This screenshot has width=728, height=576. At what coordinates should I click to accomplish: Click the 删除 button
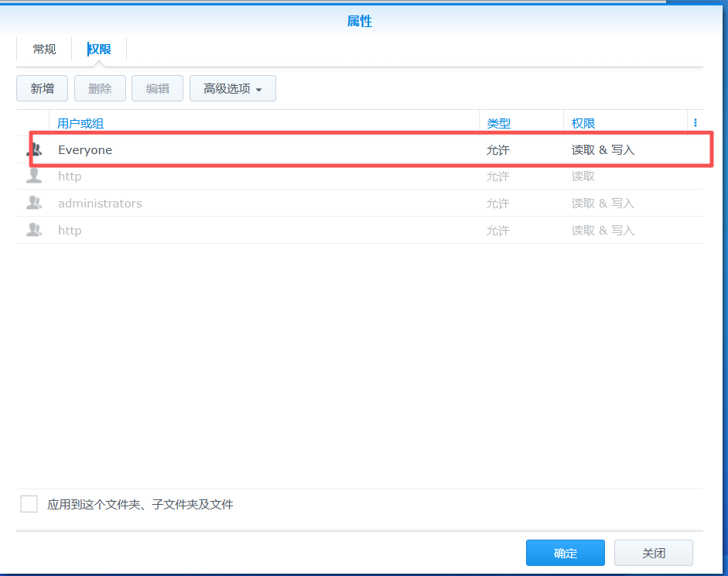click(100, 88)
